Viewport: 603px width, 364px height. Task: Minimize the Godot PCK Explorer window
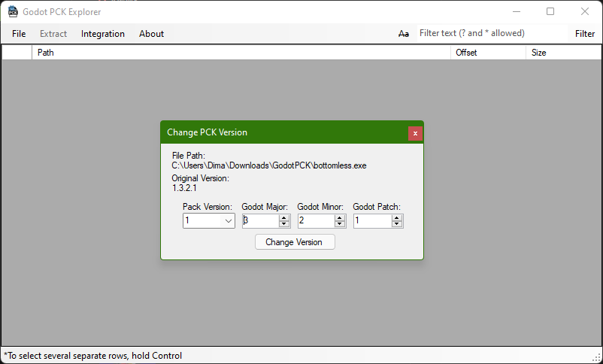pyautogui.click(x=517, y=11)
